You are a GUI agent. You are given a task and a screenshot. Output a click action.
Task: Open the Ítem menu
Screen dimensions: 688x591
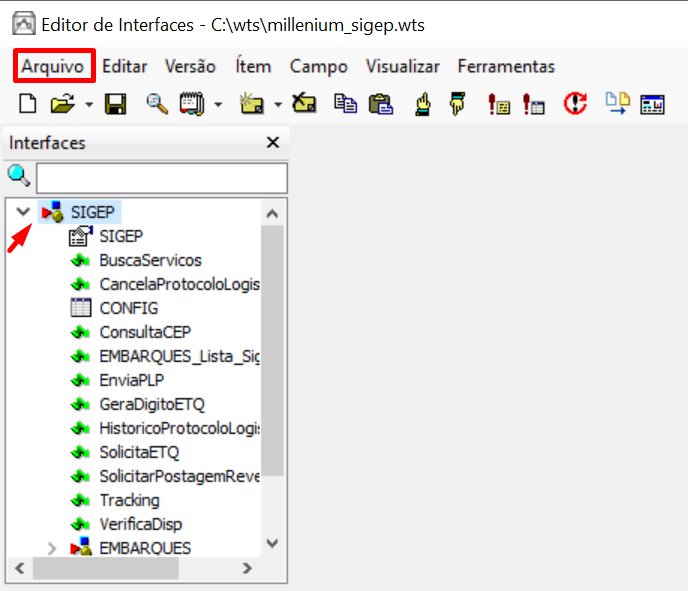253,67
